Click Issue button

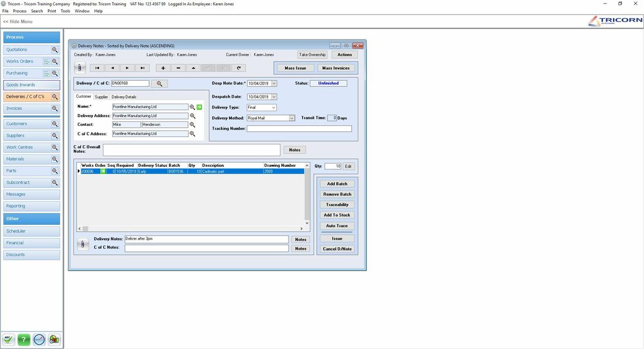click(337, 238)
